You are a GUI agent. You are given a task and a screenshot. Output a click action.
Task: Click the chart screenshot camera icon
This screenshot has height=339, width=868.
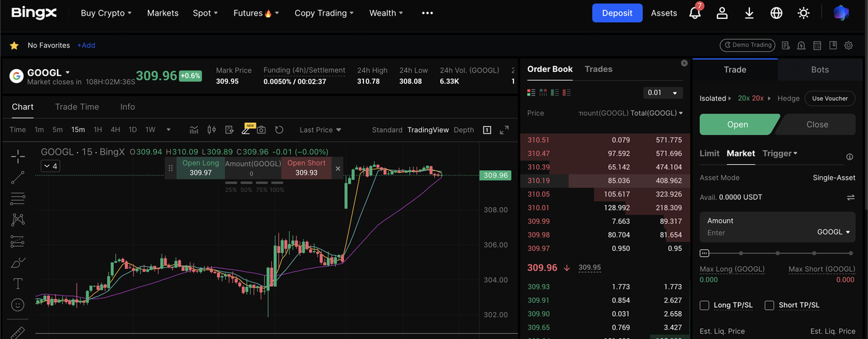pyautogui.click(x=261, y=129)
